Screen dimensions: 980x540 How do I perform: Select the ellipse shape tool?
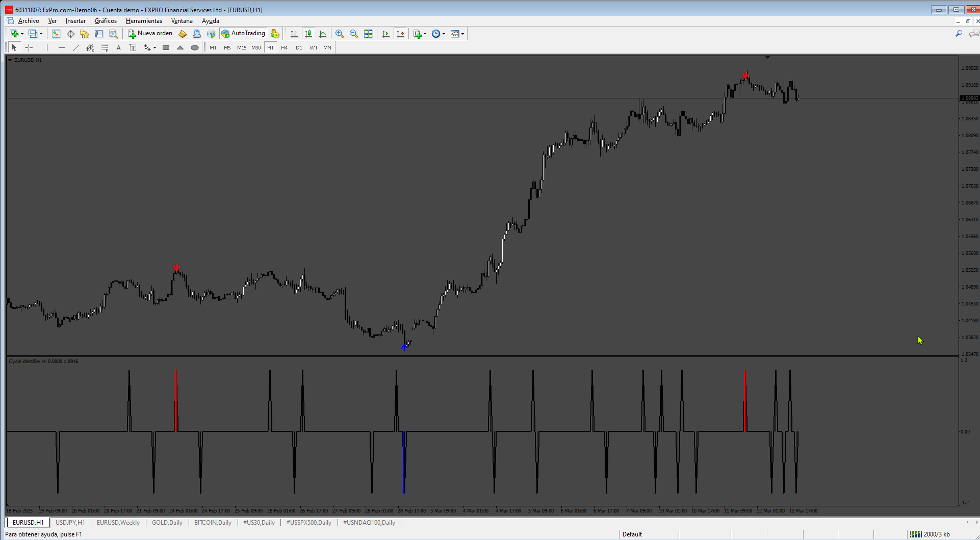coord(194,47)
